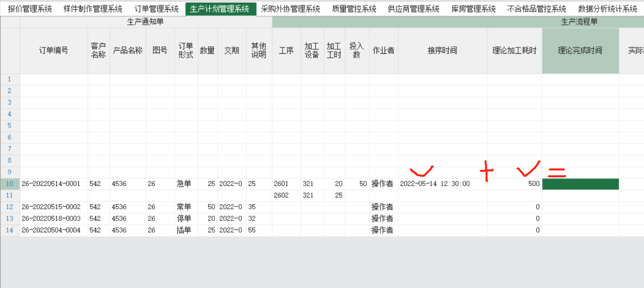This screenshot has height=288, width=644.
Task: Select the 接序时间 column header
Action: tap(442, 51)
